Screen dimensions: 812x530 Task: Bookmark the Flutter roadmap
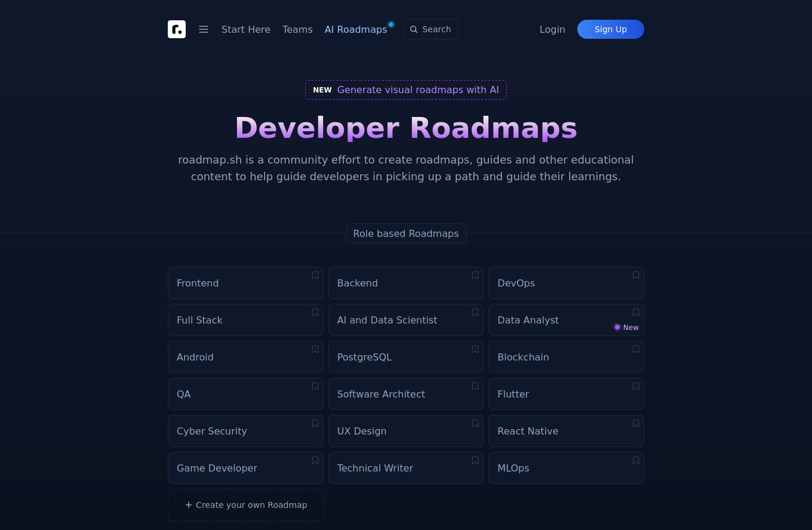point(636,386)
